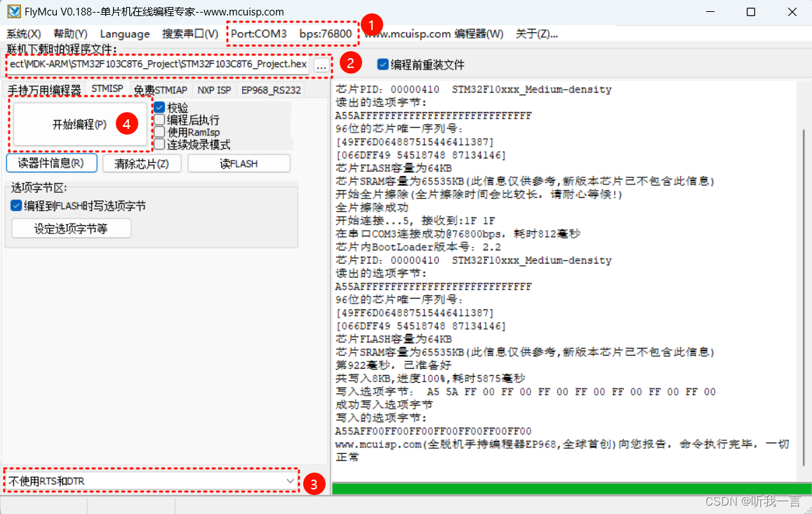
Task: Click 清除芯片(Z) to erase the chip
Action: coord(142,163)
